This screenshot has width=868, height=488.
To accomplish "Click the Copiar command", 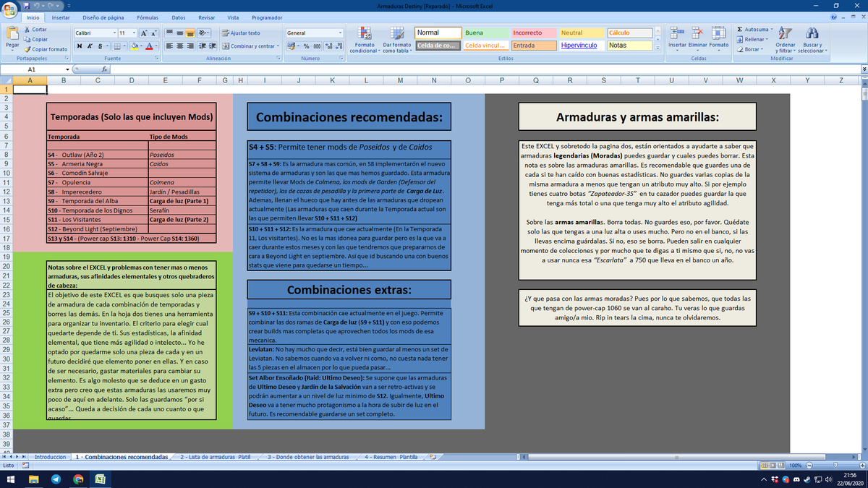I will (x=36, y=39).
